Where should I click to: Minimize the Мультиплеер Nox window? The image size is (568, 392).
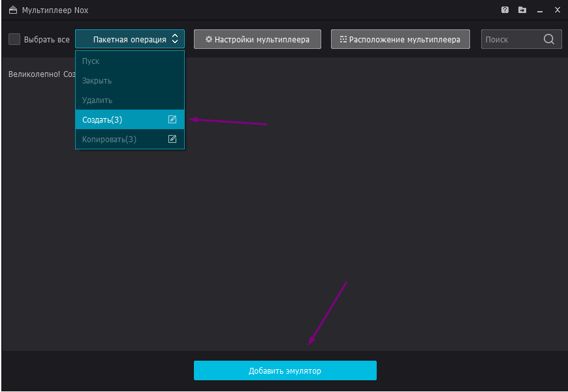(539, 10)
